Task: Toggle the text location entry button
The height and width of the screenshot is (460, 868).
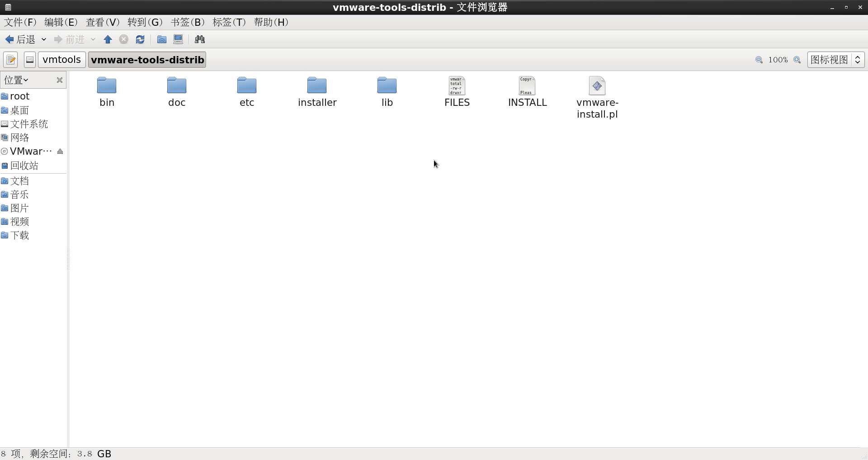Action: click(x=10, y=60)
